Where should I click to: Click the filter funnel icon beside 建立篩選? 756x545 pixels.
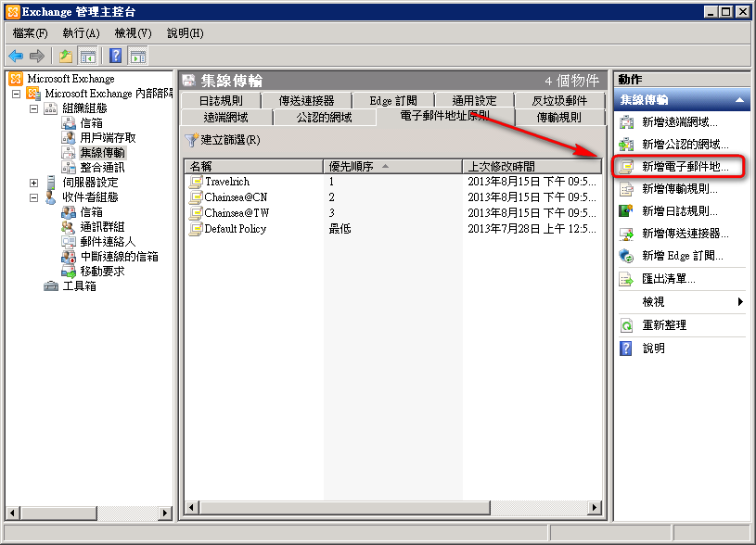point(191,140)
